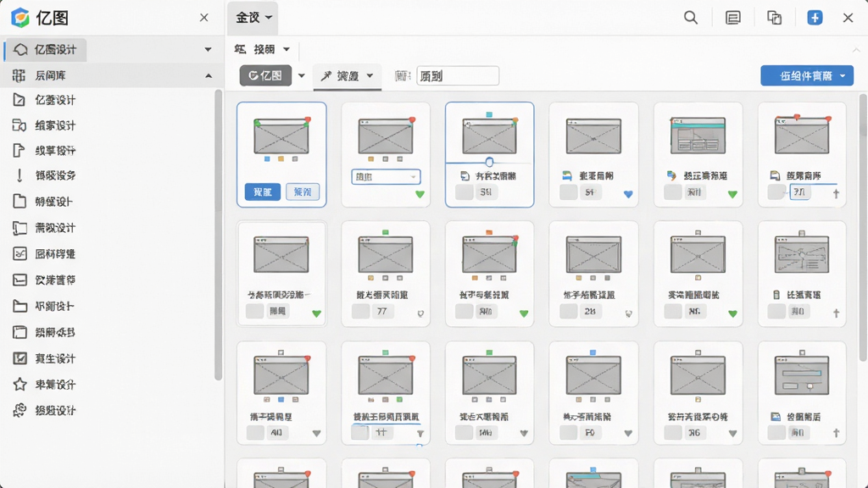Toggle the gray heart on the 36 card
The width and height of the screenshot is (868, 488).
click(x=732, y=433)
